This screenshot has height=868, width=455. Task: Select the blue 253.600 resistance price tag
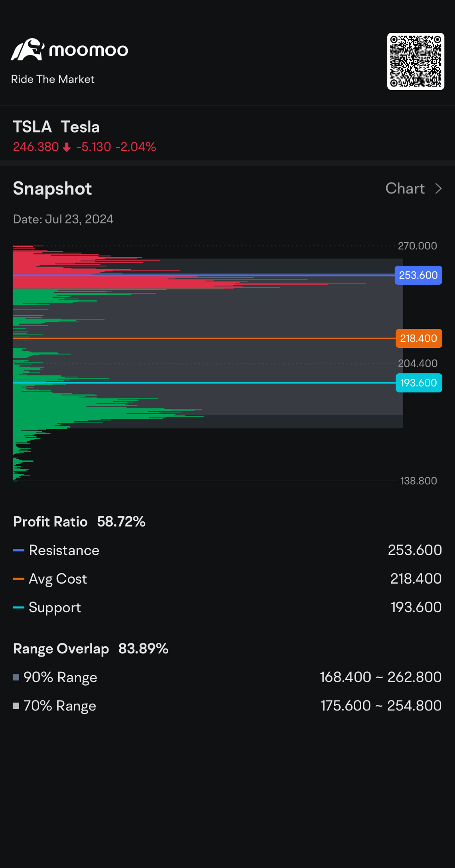click(418, 275)
